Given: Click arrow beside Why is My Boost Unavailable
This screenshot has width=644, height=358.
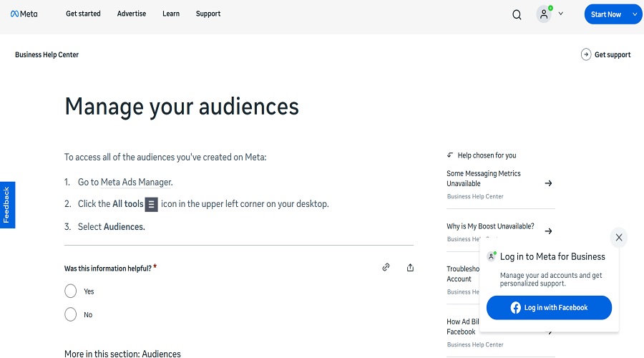Looking at the screenshot, I should tap(548, 231).
